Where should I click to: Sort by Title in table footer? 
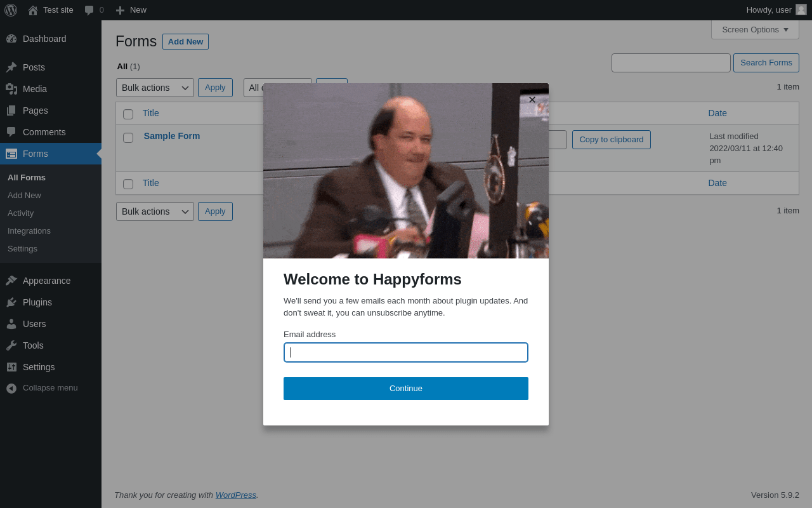click(151, 183)
